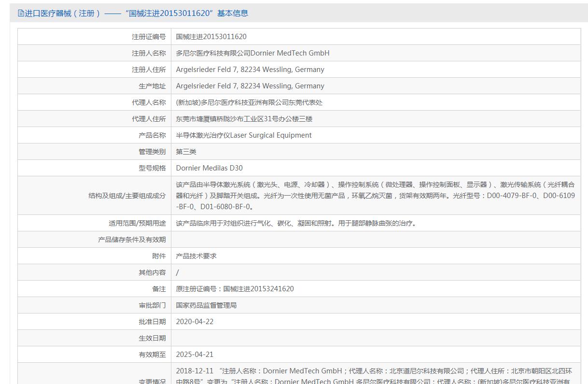Click the heading text "基本信息"
This screenshot has width=588, height=384.
(232, 13)
